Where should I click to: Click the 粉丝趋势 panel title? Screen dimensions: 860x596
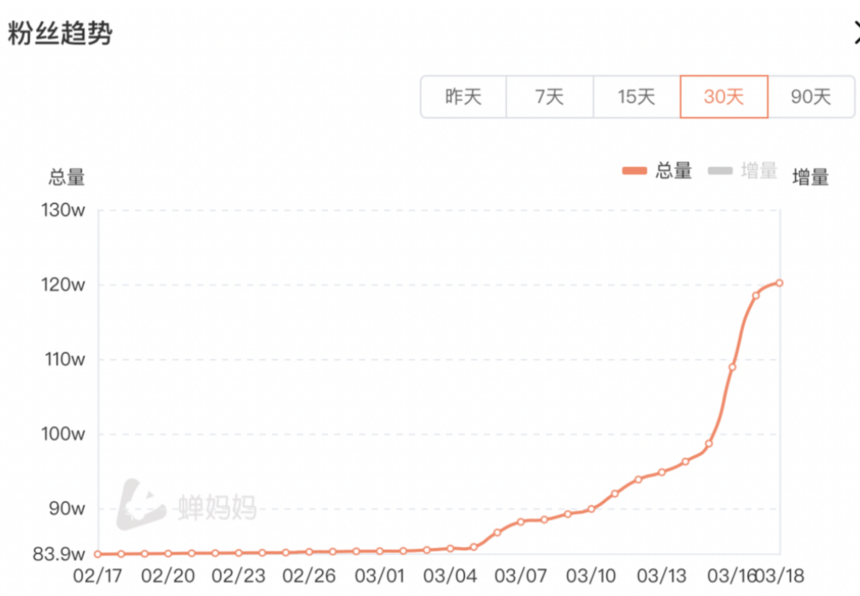point(60,33)
